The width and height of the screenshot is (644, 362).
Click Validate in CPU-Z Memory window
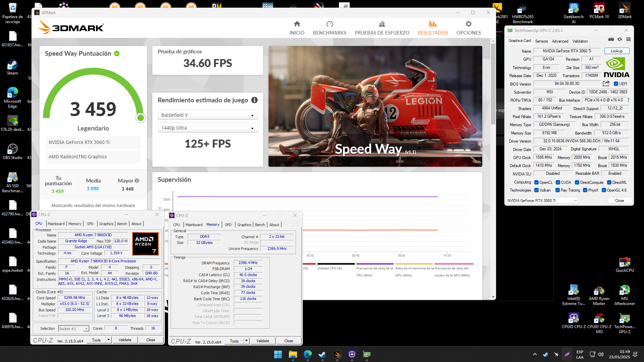pyautogui.click(x=263, y=341)
